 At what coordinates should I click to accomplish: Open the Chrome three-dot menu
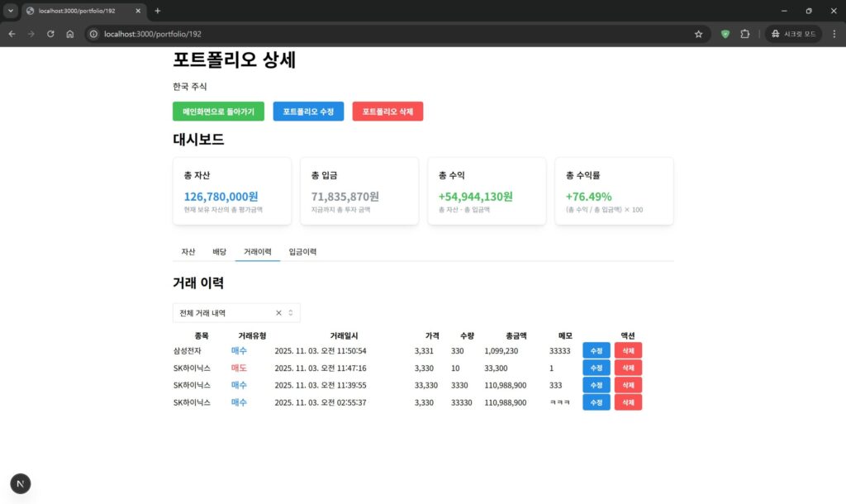834,34
